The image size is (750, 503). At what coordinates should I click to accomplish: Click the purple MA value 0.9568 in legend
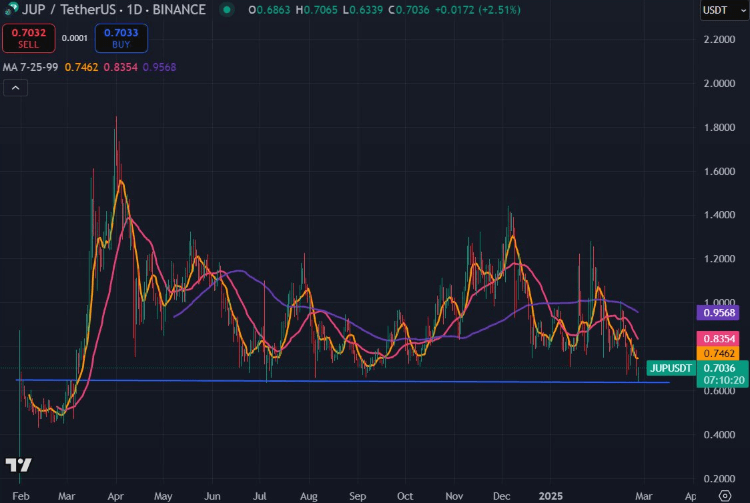(159, 67)
